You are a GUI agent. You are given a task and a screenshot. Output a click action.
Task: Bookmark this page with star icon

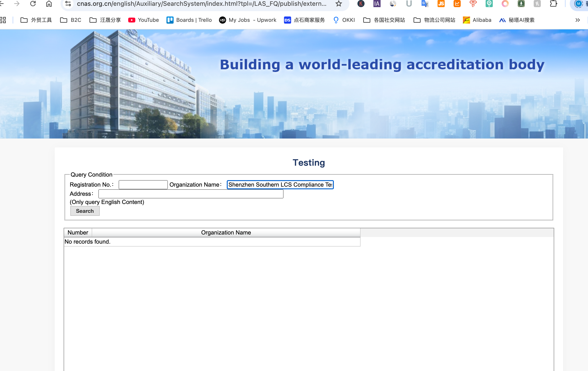click(x=339, y=4)
